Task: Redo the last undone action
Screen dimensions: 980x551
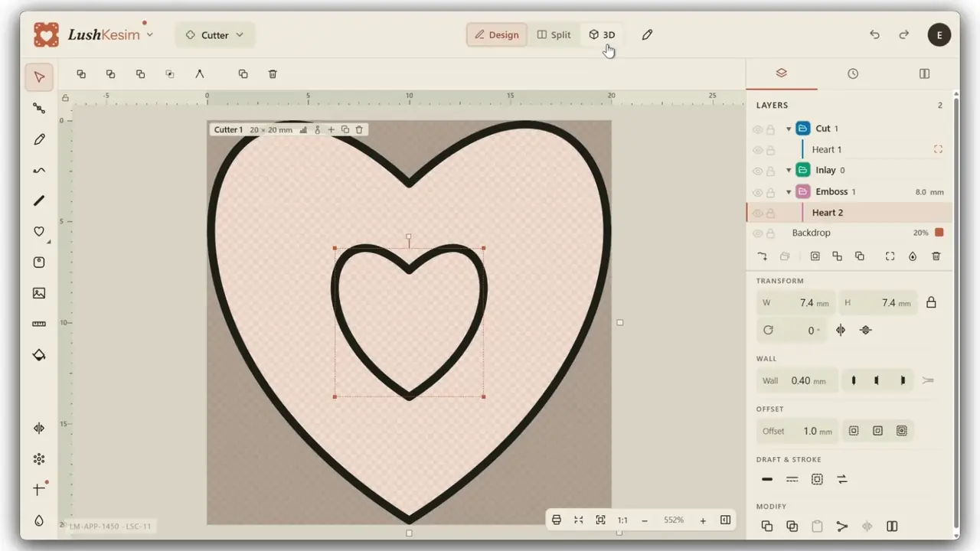Action: click(x=904, y=34)
